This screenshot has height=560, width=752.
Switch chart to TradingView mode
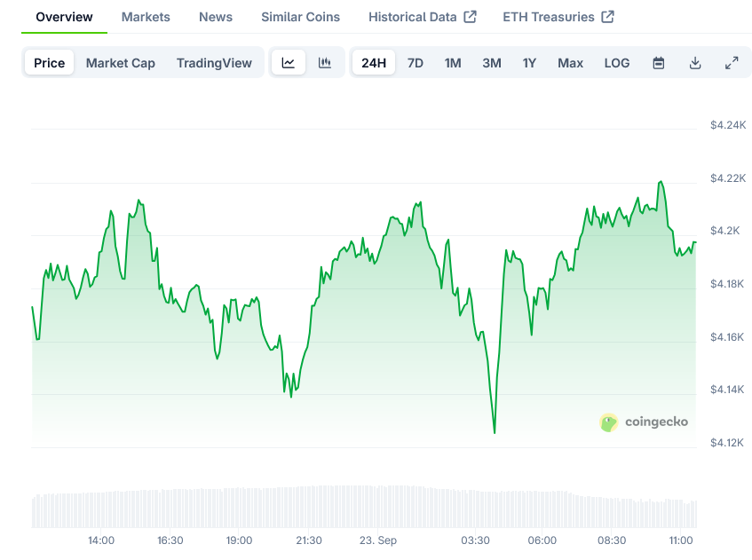coord(214,63)
